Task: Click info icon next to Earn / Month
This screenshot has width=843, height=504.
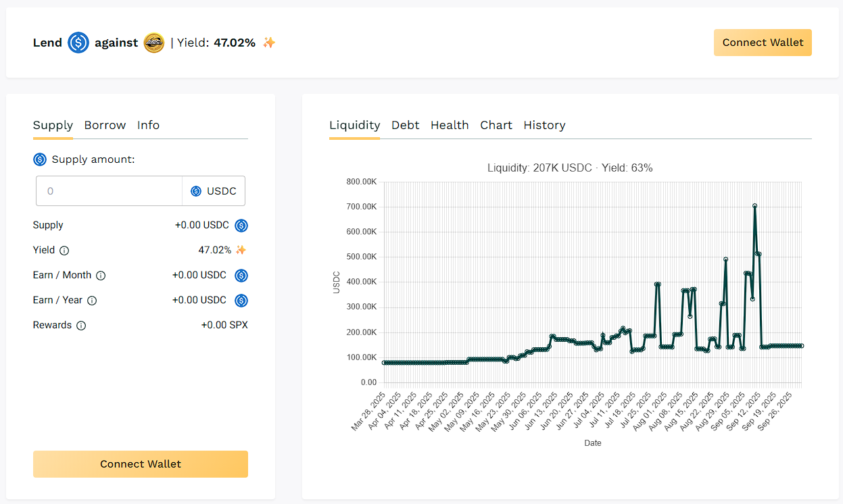Action: (x=101, y=276)
